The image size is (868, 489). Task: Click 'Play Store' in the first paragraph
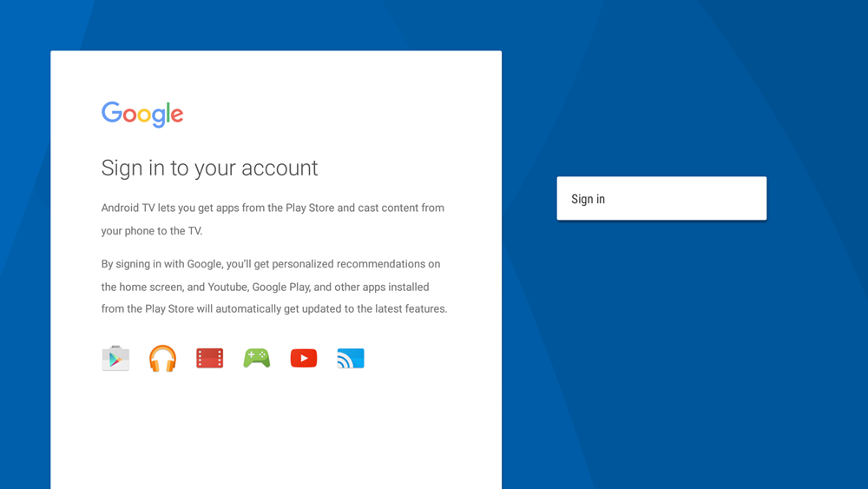point(310,208)
